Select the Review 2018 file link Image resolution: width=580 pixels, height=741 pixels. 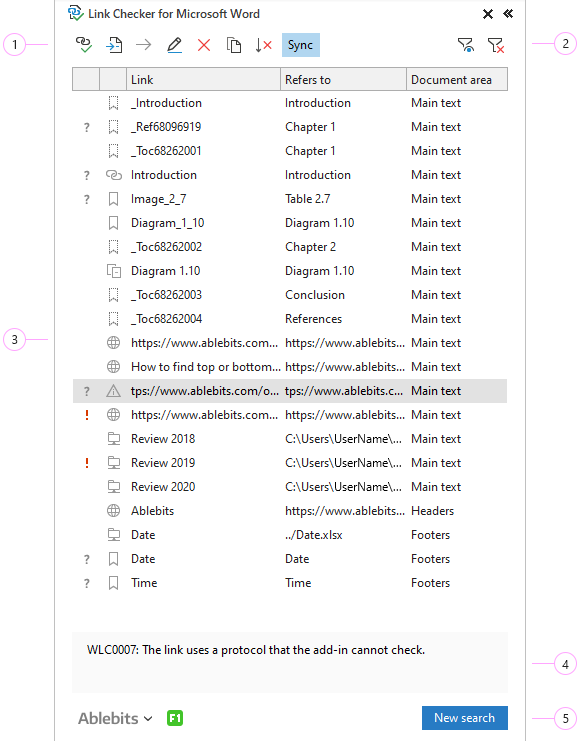163,439
